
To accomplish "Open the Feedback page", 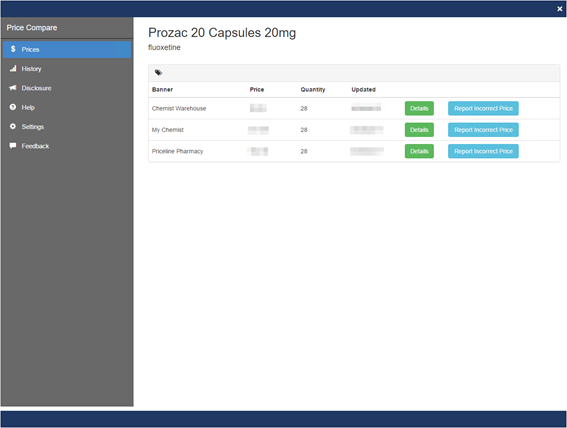I will tap(67, 146).
